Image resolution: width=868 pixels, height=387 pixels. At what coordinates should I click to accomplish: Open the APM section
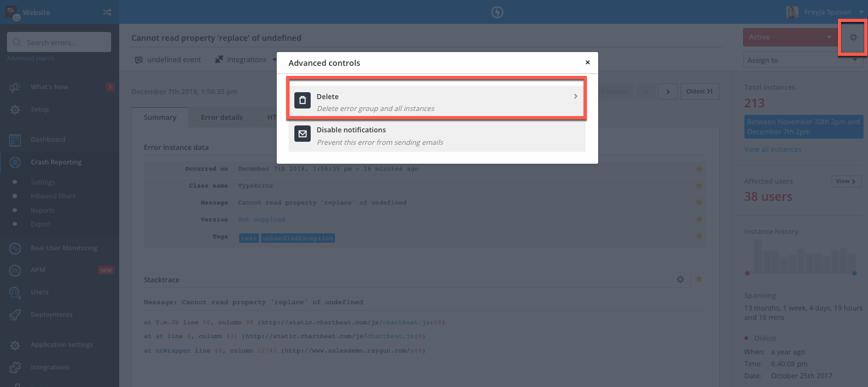pos(14,270)
